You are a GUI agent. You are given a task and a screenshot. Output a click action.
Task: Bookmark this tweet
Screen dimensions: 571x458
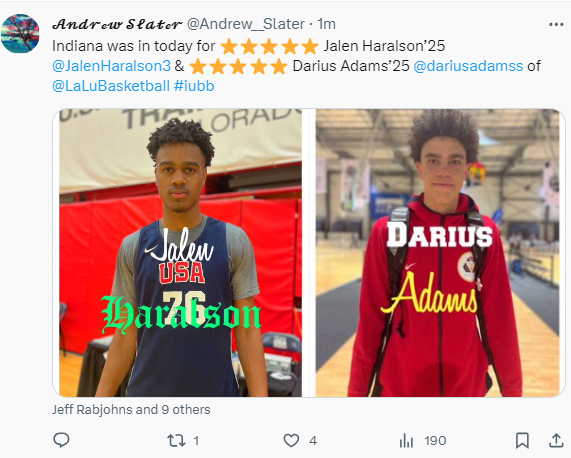click(x=522, y=441)
